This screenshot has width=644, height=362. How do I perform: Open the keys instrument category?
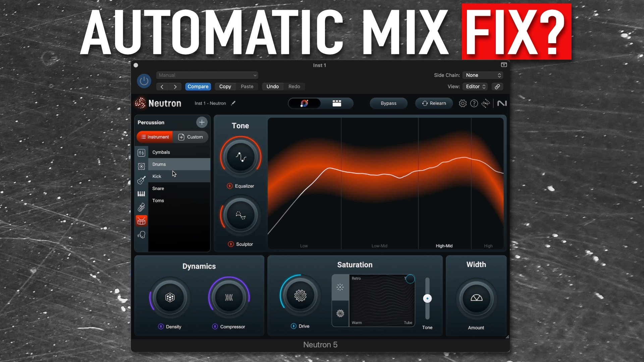click(x=141, y=193)
